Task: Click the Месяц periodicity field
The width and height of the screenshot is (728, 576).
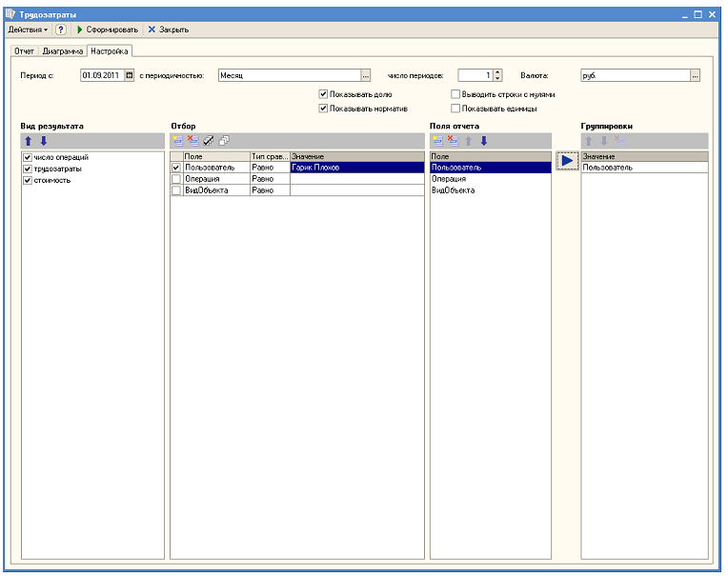Action: pyautogui.click(x=290, y=75)
